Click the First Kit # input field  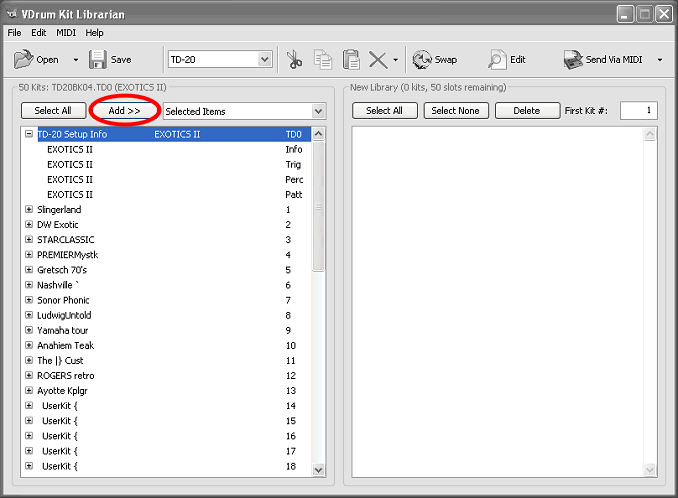pyautogui.click(x=637, y=111)
